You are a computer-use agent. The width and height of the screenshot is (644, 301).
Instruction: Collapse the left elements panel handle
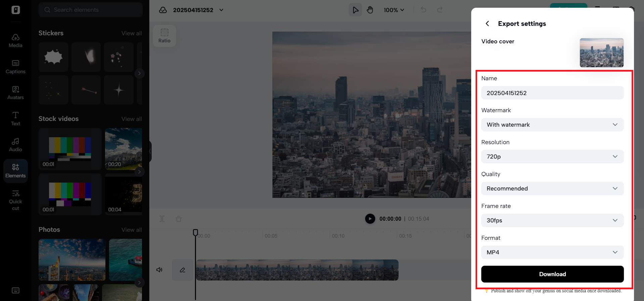[150, 152]
